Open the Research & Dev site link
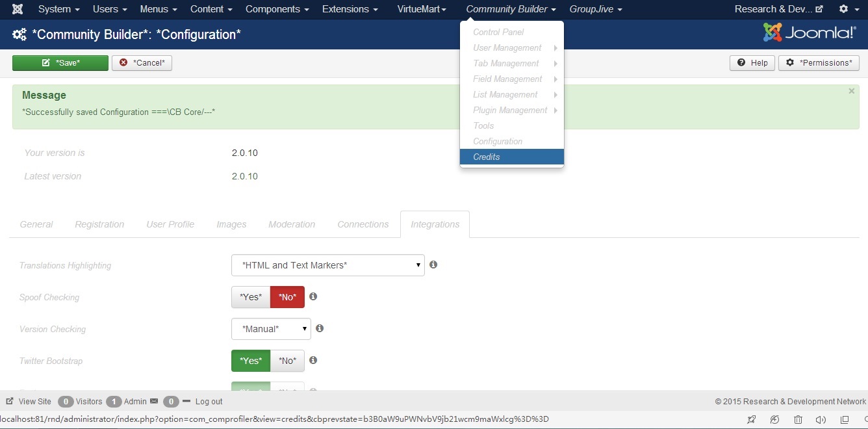The width and height of the screenshot is (868, 429). [x=779, y=9]
